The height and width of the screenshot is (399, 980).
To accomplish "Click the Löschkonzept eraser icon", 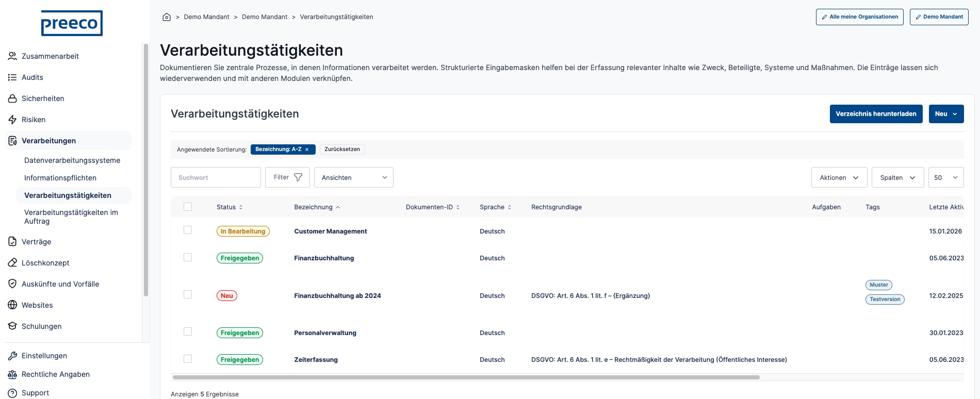I will [12, 263].
